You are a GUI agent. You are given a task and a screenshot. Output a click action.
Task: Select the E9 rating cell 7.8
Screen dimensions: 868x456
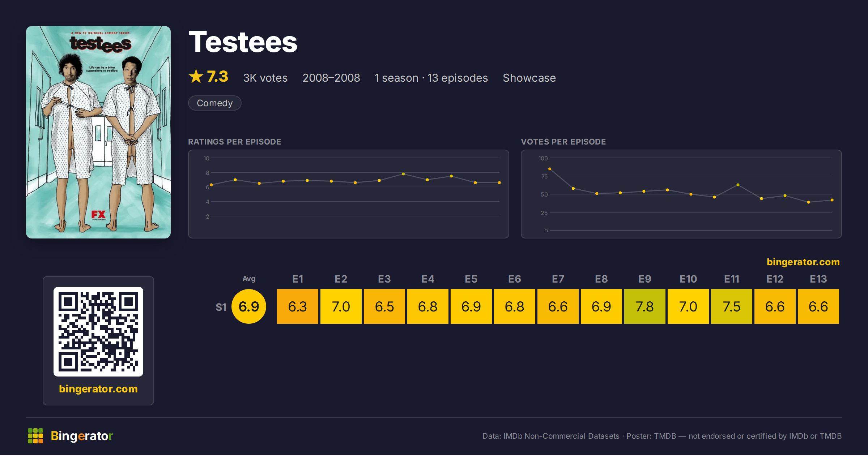coord(645,306)
